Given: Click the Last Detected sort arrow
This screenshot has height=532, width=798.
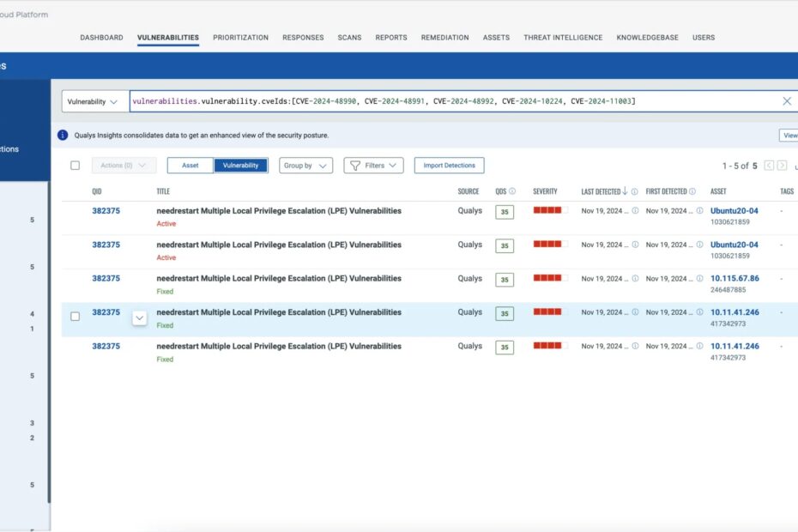Looking at the screenshot, I should pyautogui.click(x=625, y=191).
